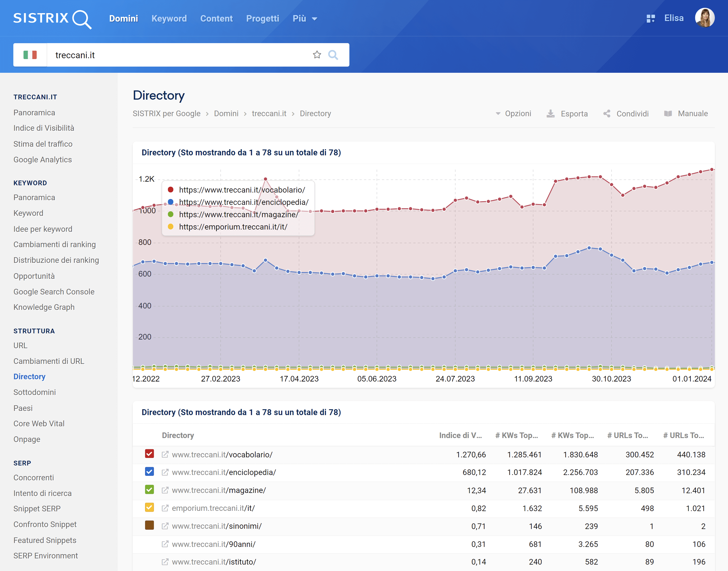Toggle the brown sinonimi checkbox
Screen dimensions: 728x571
point(150,525)
